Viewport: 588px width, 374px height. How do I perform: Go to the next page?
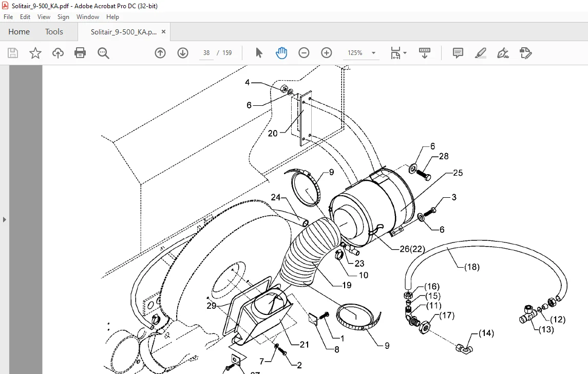coord(183,53)
